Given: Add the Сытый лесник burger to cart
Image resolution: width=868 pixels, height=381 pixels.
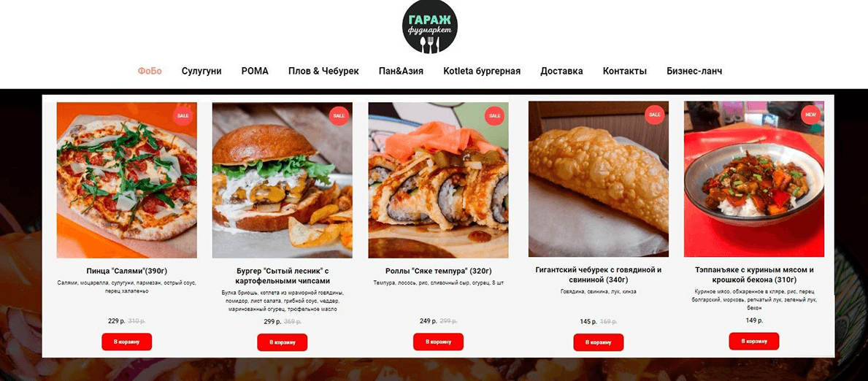Looking at the screenshot, I should point(282,342).
